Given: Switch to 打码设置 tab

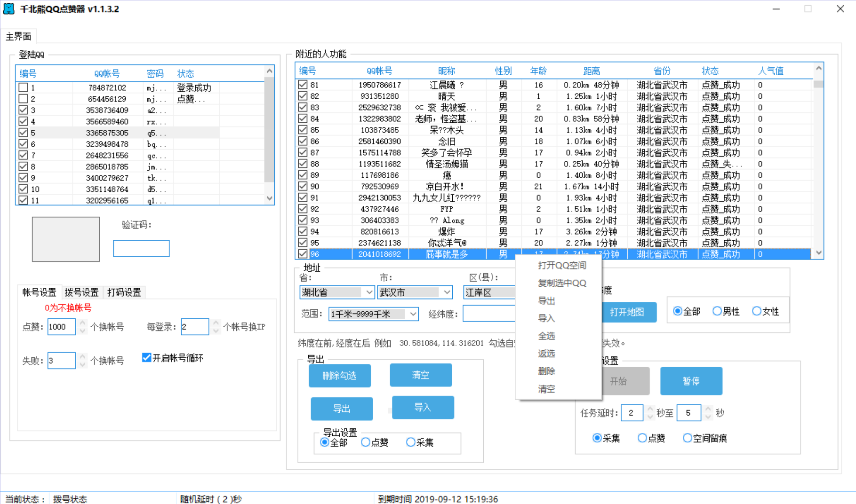Looking at the screenshot, I should pos(124,292).
